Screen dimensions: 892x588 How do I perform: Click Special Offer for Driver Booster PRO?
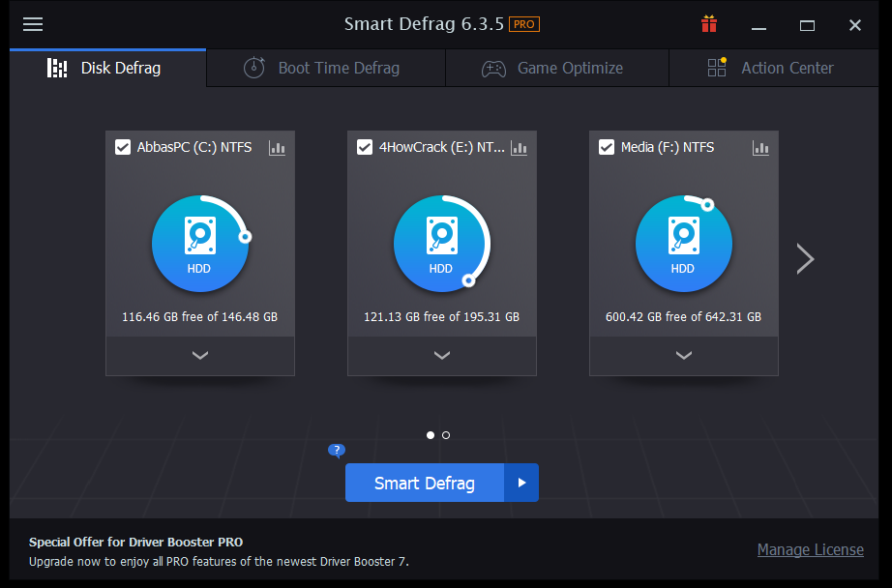click(136, 542)
